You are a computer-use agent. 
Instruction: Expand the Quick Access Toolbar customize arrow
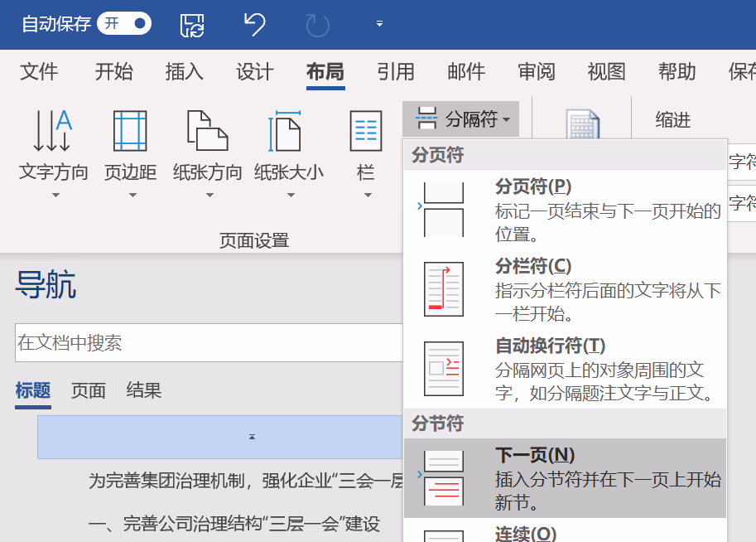(379, 24)
